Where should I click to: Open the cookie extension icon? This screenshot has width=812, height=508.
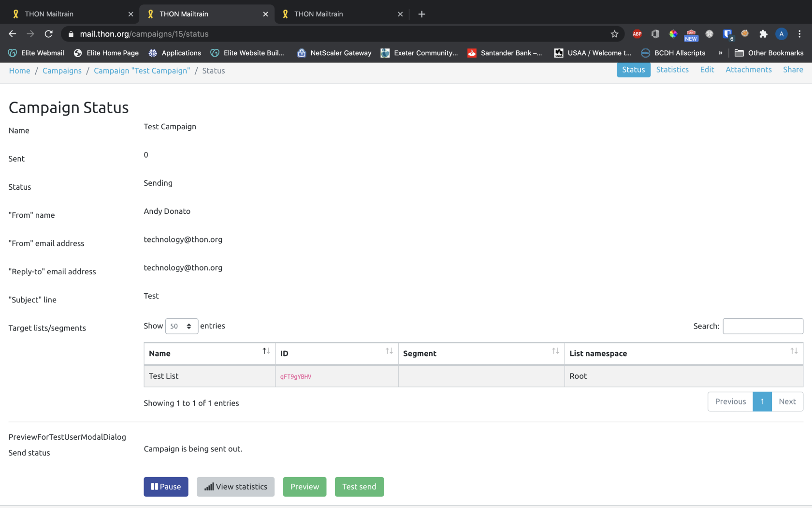pyautogui.click(x=745, y=33)
